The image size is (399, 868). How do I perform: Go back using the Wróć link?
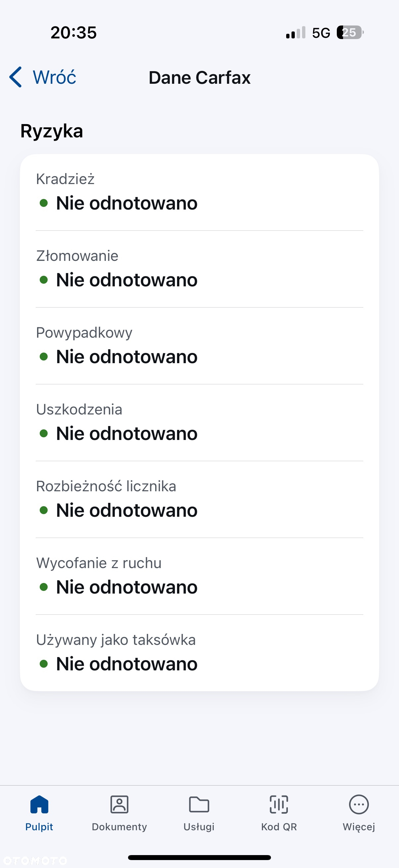[55, 77]
